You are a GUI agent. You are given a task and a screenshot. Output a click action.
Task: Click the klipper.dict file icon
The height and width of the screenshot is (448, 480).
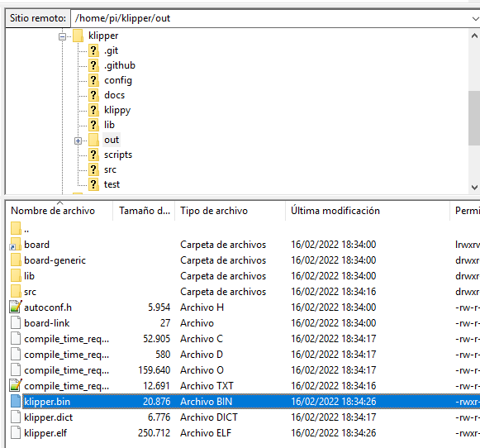[x=16, y=417]
